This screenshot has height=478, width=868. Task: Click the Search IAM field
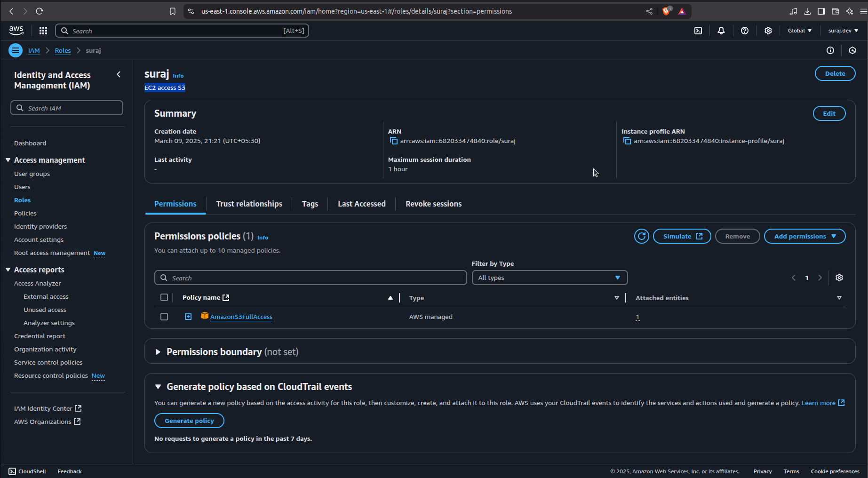point(67,108)
